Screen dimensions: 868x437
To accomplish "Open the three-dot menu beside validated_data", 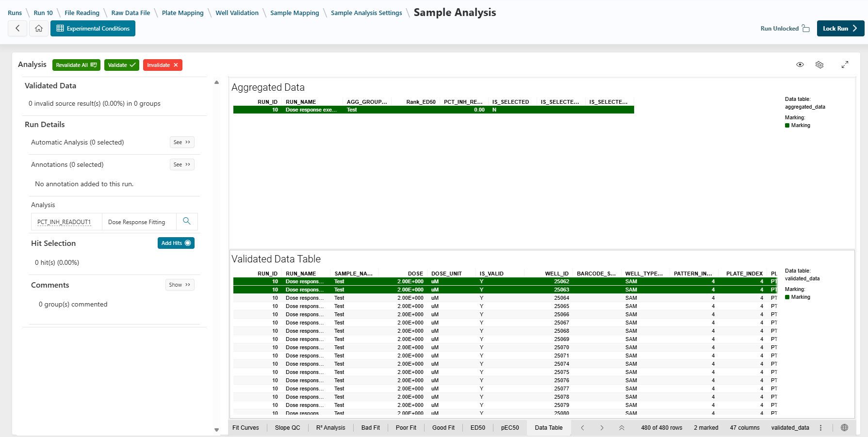I will pos(821,428).
